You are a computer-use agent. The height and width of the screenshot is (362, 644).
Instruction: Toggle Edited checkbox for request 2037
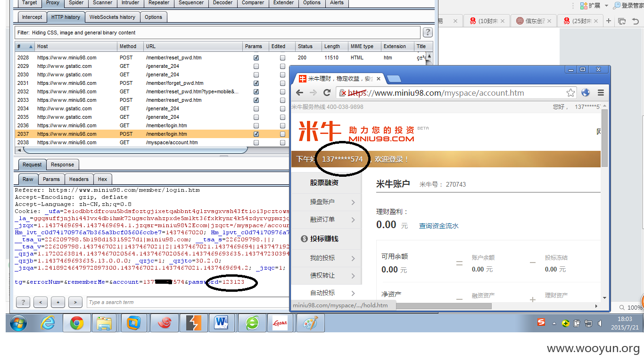(282, 134)
